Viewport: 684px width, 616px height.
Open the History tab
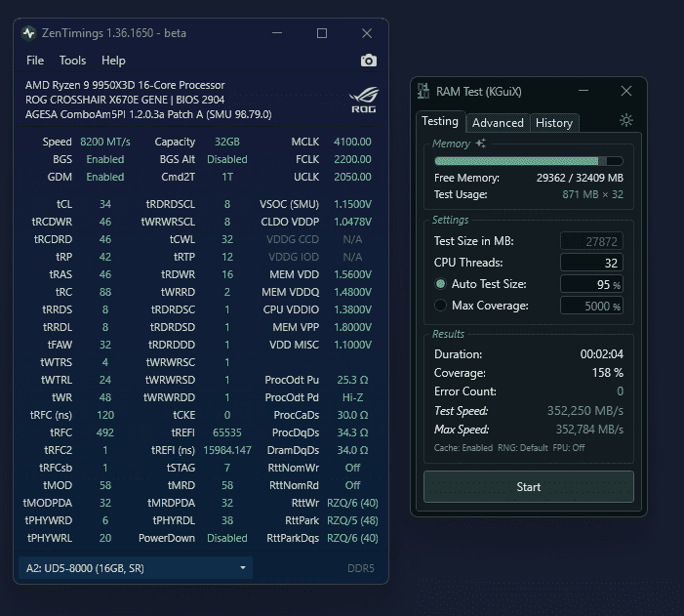pos(554,123)
